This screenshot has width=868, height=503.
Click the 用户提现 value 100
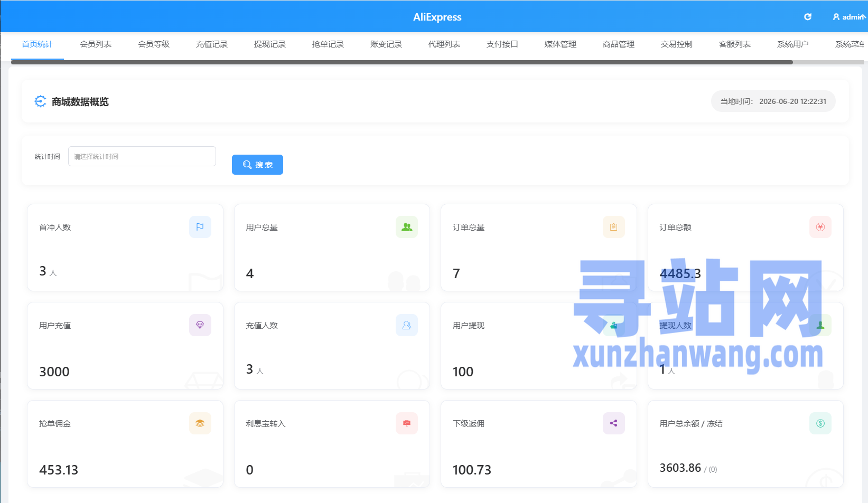point(463,372)
